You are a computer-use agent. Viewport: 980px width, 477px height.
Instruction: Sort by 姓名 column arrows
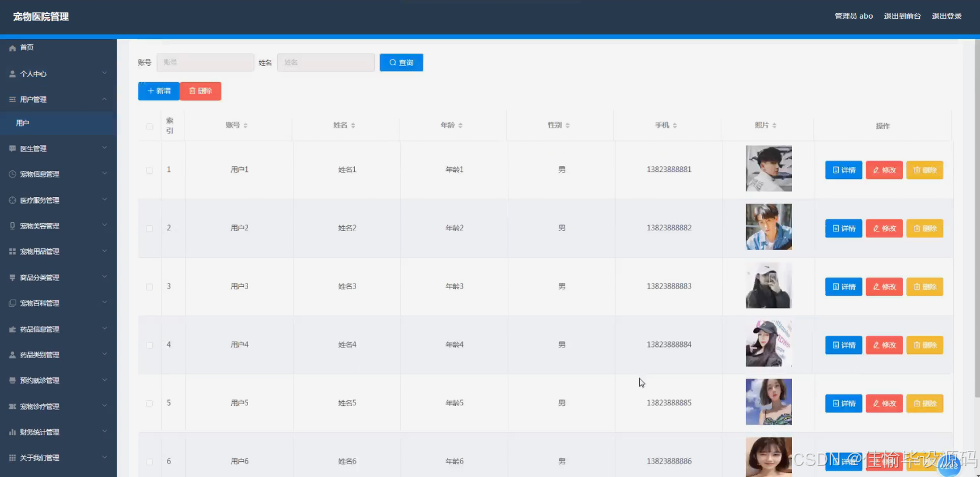[x=353, y=125]
